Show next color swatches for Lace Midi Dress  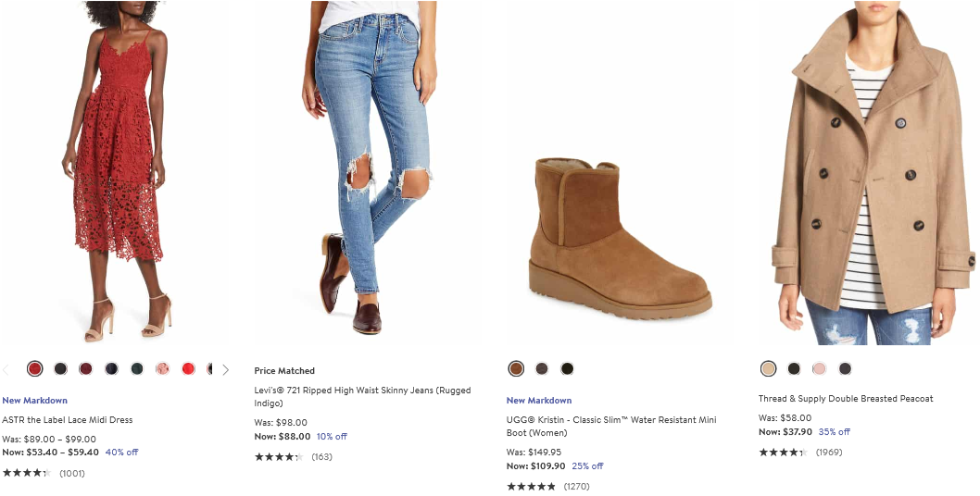[226, 370]
